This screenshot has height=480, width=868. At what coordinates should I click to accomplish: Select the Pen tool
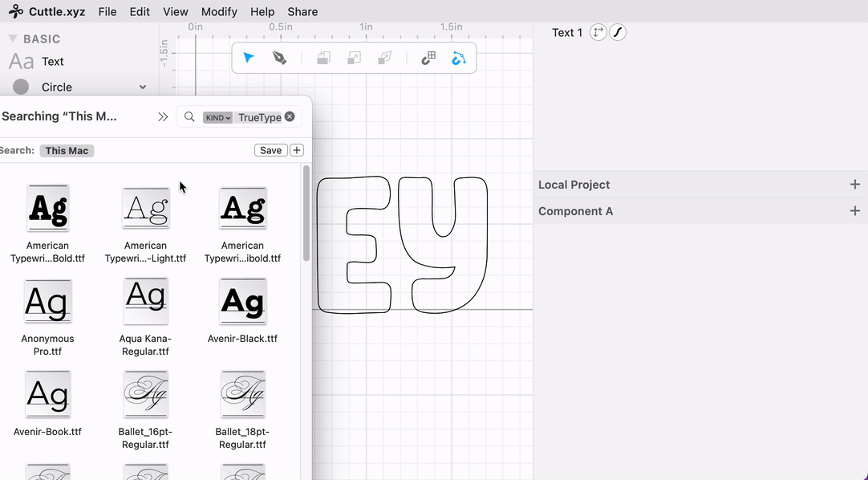click(279, 58)
